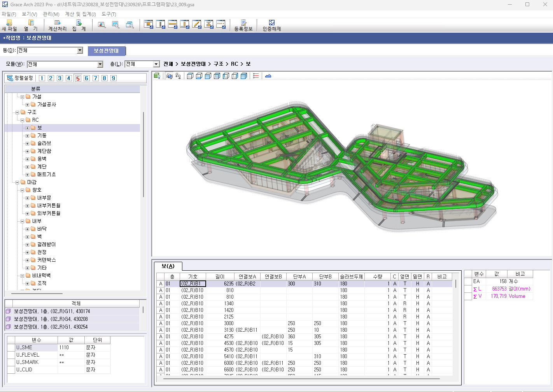The height and width of the screenshot is (392, 553).
Task: Click the horizontal scrollbar below the beam table
Action: point(301,379)
